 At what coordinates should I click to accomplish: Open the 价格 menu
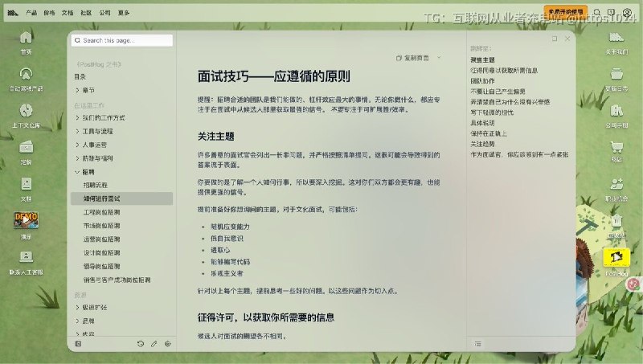[x=49, y=13]
